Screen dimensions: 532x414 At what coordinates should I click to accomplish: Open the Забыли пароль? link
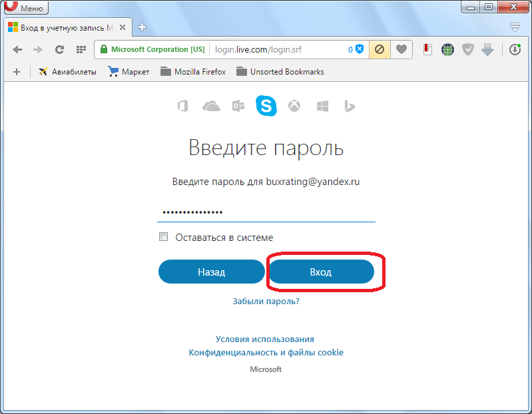click(x=266, y=301)
